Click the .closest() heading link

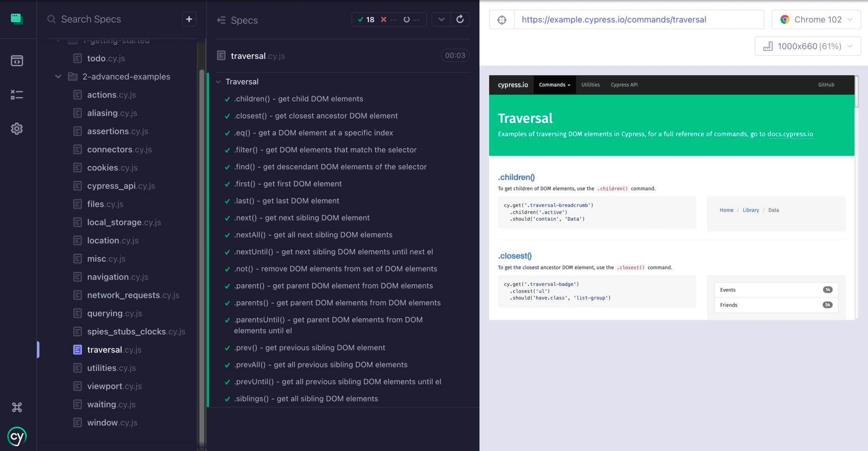click(x=515, y=256)
